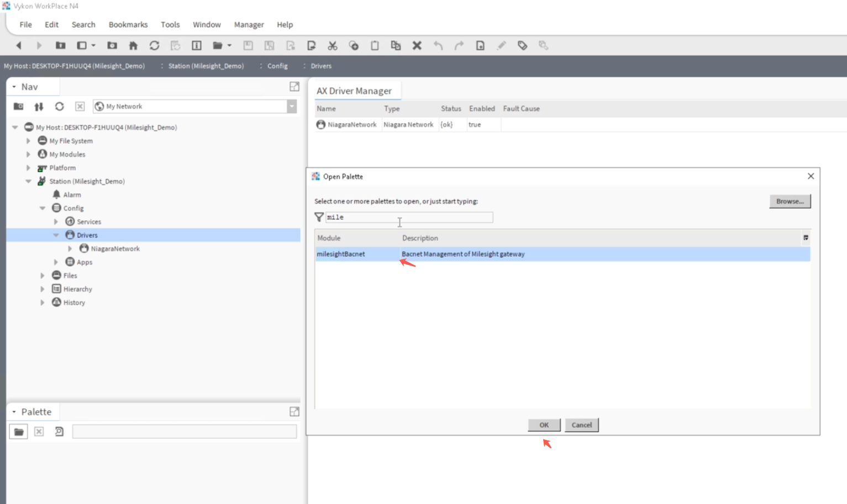The width and height of the screenshot is (847, 504).
Task: Open the Edit menu
Action: 51,25
